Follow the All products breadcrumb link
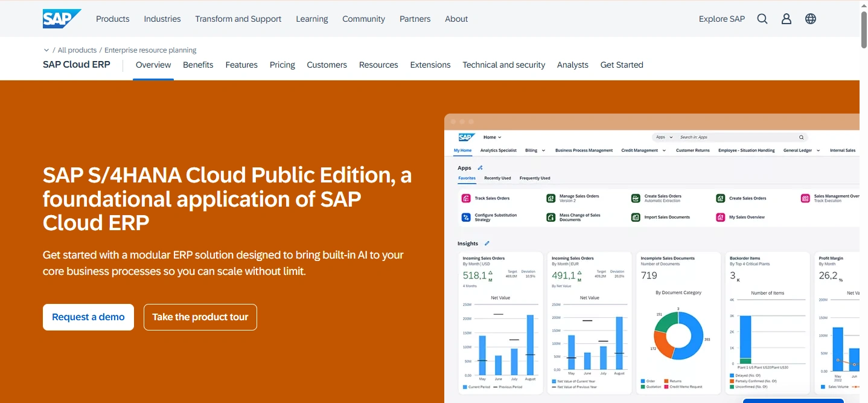 (x=77, y=50)
